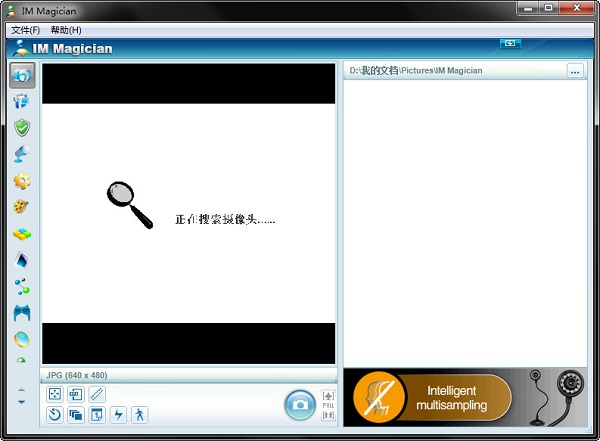Select the blue mask icon in sidebar
Screen dimensions: 600x441
tap(22, 313)
